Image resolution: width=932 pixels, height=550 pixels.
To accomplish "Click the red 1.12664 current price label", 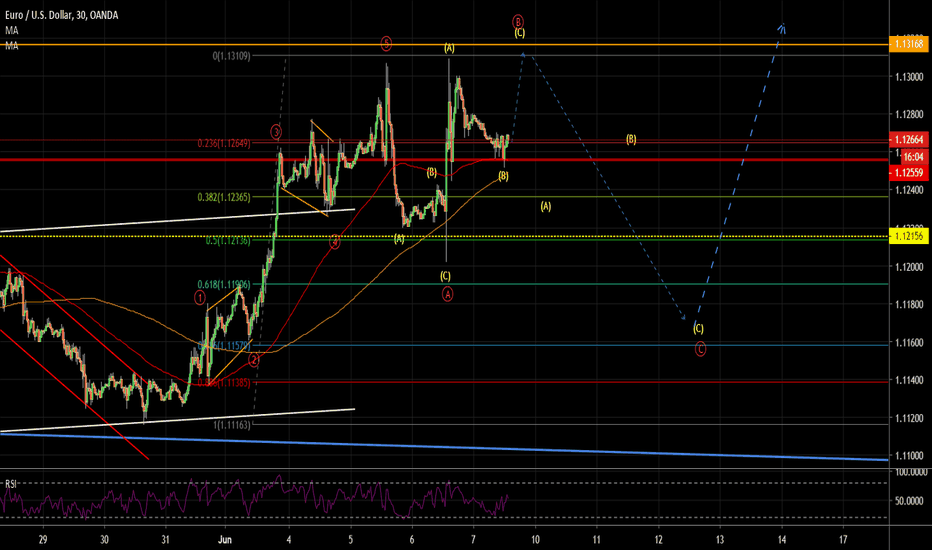I will coord(909,140).
